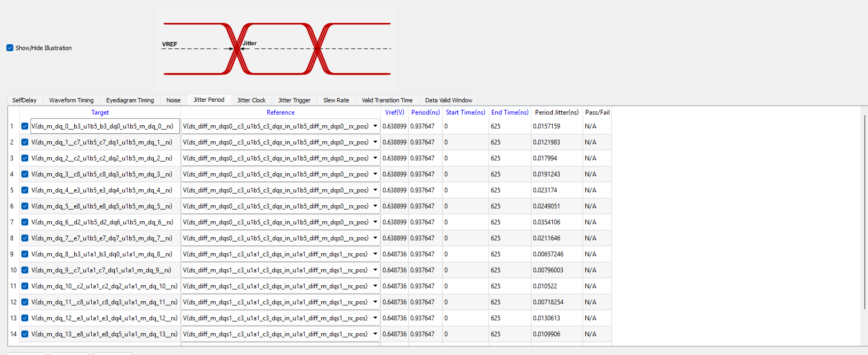This screenshot has height=355, width=868.
Task: Uncheck the checkbox for row 9 target
Action: [x=25, y=254]
